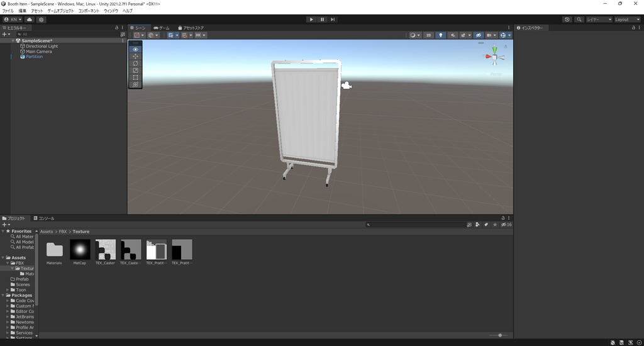Select the Move tool in scene toolbar
The height and width of the screenshot is (346, 644).
135,56
